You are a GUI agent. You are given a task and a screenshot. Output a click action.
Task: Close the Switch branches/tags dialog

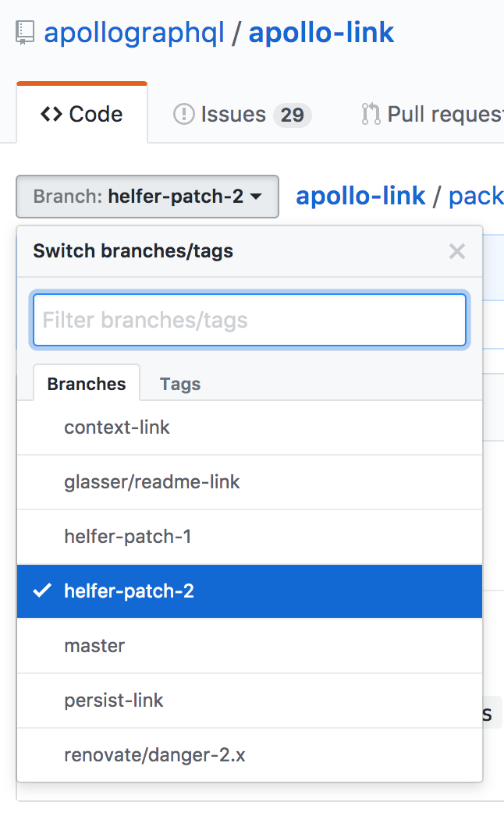456,251
